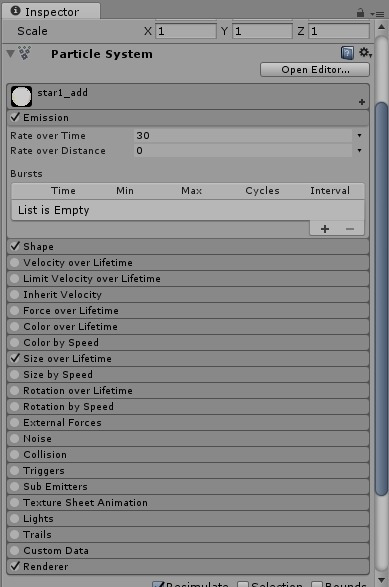The image size is (389, 587).
Task: Click the Open Editor... button
Action: point(315,70)
